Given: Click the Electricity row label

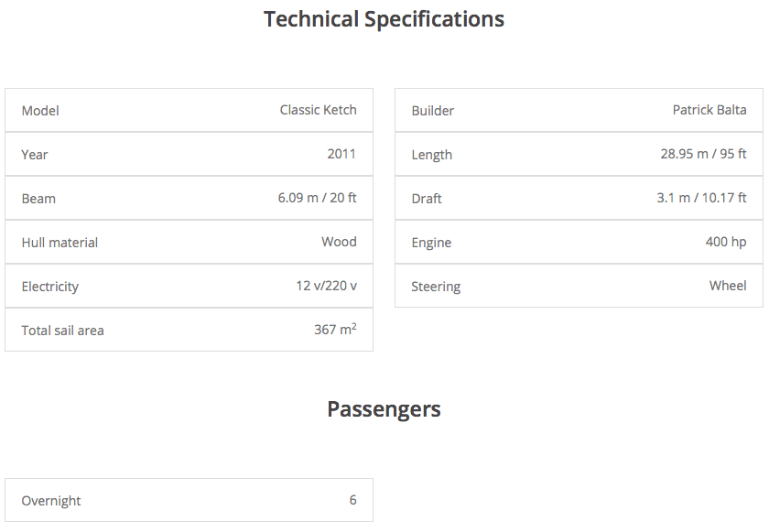Looking at the screenshot, I should (50, 287).
